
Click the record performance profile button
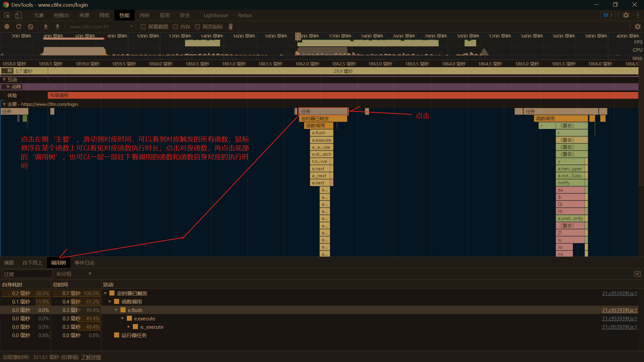point(7,27)
